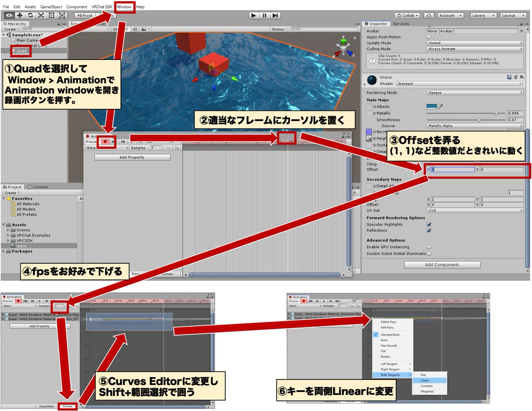The image size is (532, 411).
Task: Select the Rect transform tool
Action: click(x=51, y=16)
